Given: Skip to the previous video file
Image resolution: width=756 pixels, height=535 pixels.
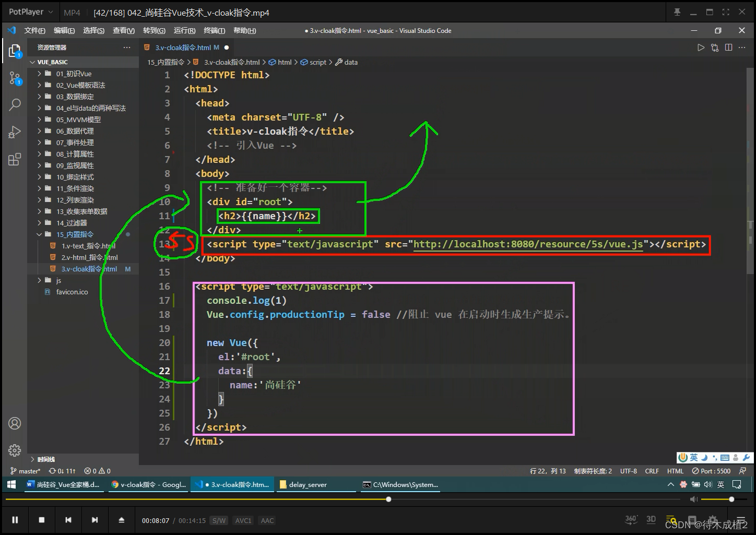Looking at the screenshot, I should point(68,520).
